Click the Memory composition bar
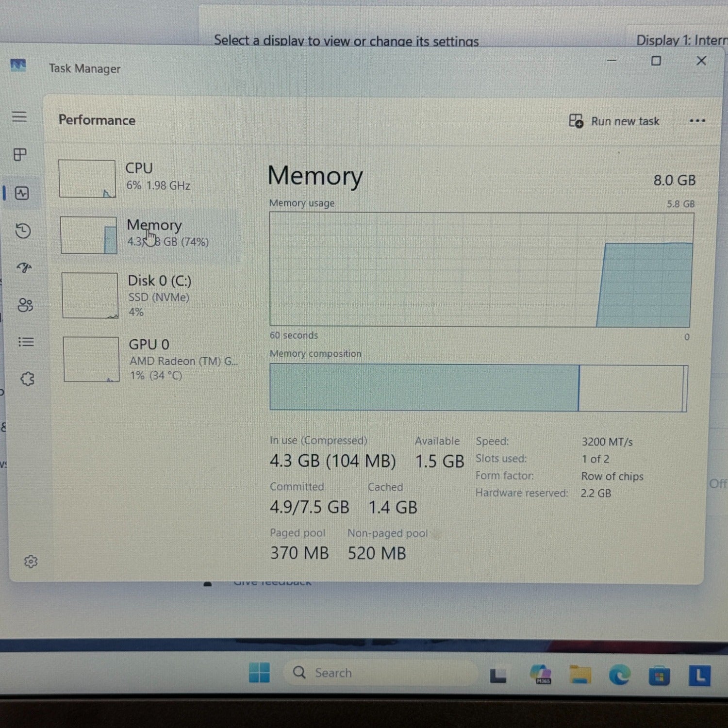The width and height of the screenshot is (728, 728). pos(478,388)
